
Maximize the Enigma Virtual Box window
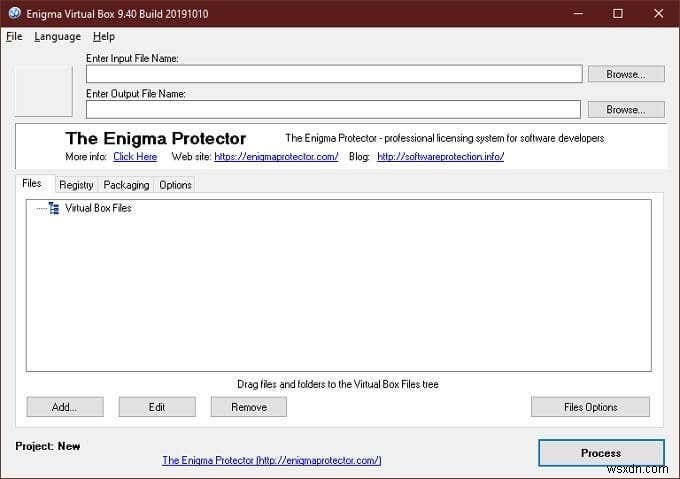coord(618,13)
